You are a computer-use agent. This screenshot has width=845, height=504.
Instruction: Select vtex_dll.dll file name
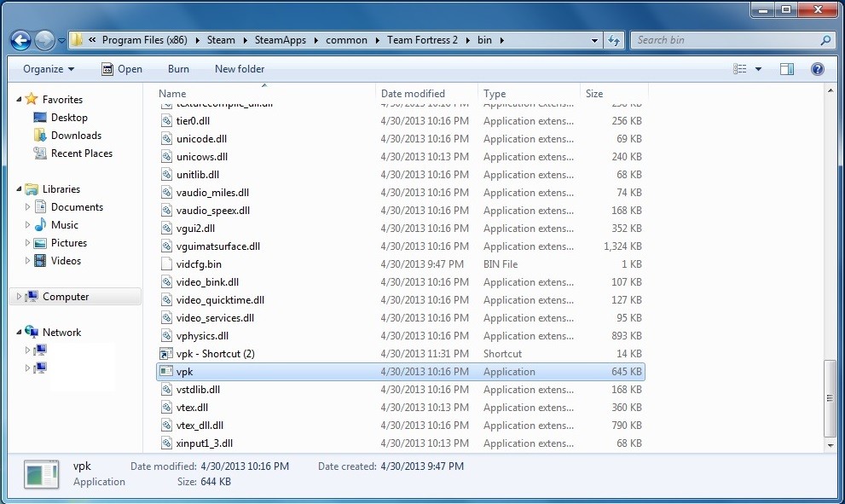[200, 426]
